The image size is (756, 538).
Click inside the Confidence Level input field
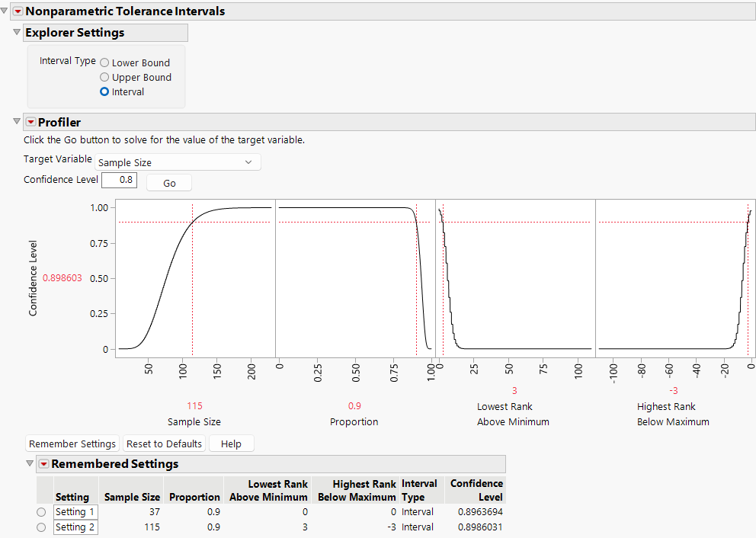click(119, 180)
